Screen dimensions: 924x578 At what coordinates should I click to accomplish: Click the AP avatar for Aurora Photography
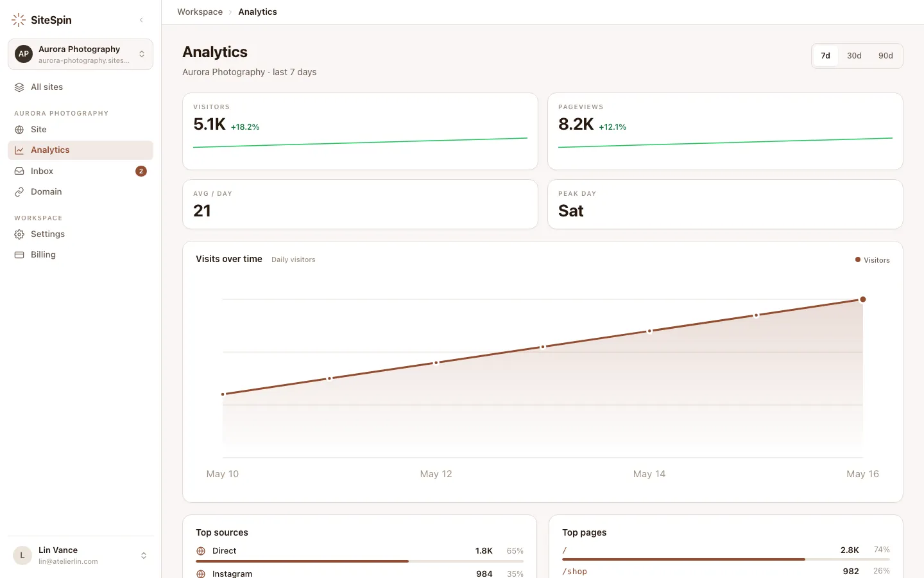pyautogui.click(x=24, y=54)
